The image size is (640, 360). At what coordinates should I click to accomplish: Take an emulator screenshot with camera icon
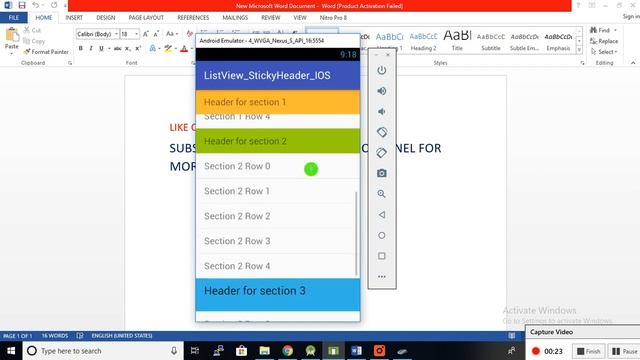click(x=382, y=173)
